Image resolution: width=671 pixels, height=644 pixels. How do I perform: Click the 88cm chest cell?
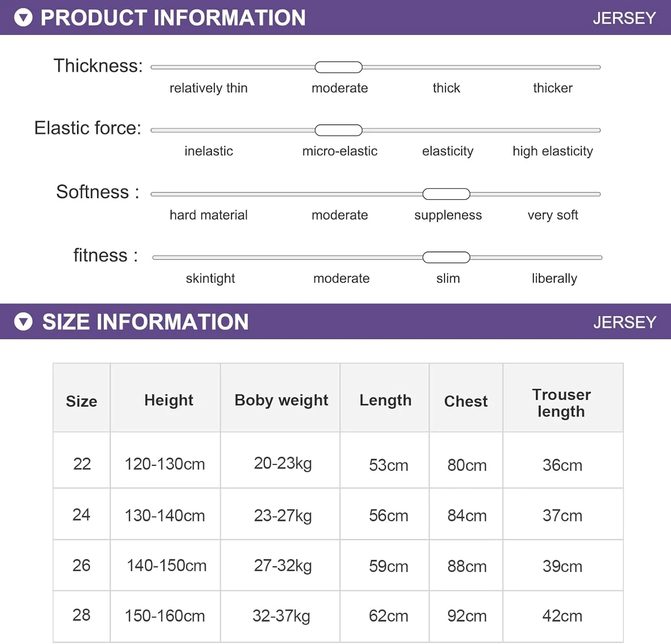click(467, 567)
